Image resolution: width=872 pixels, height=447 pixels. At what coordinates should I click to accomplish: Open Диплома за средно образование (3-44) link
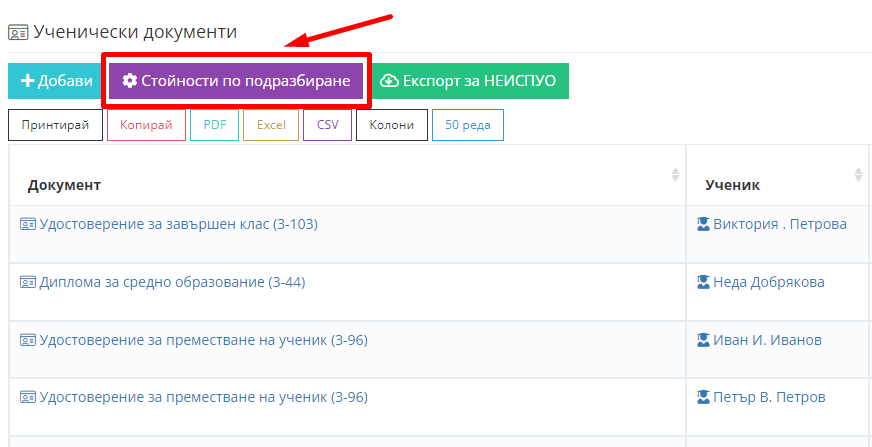172,282
